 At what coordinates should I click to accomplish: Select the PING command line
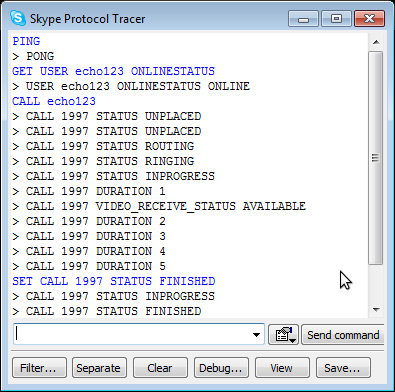26,41
